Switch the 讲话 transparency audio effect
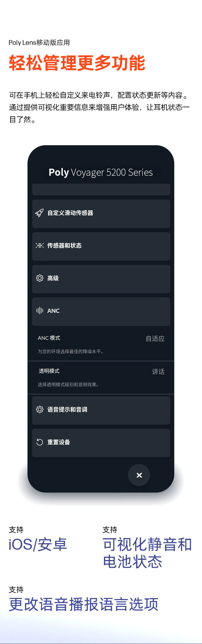202x644 pixels. click(159, 372)
